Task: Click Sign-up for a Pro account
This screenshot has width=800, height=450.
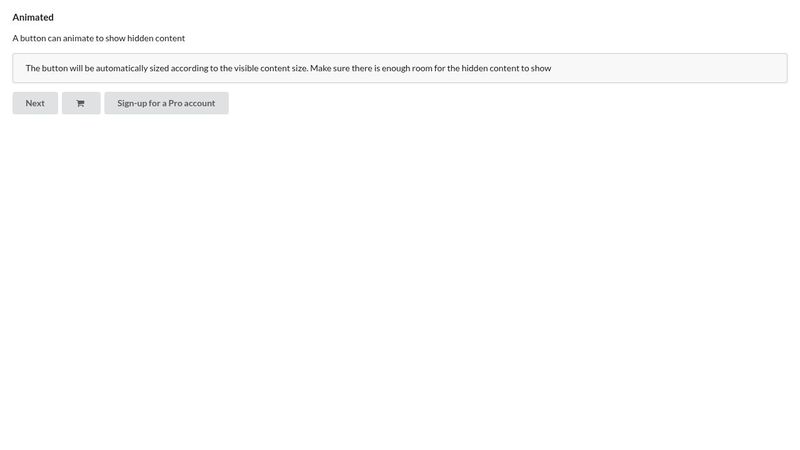Action: (166, 103)
